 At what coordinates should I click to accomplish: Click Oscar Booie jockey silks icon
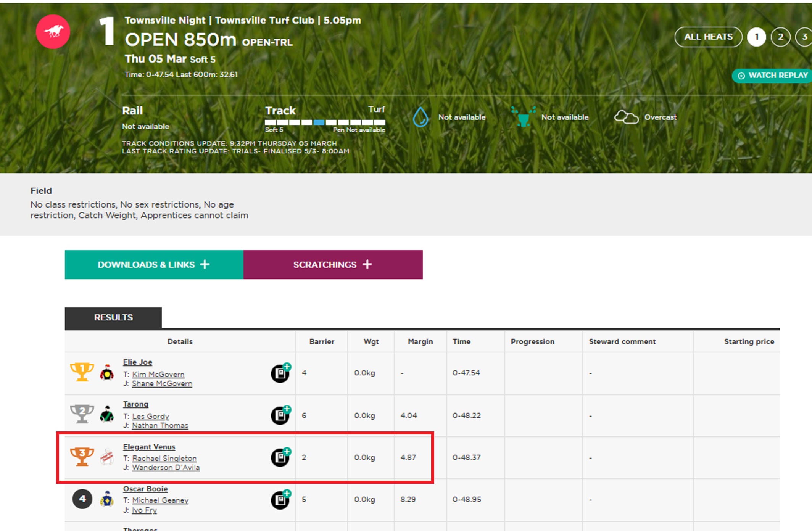pyautogui.click(x=107, y=499)
